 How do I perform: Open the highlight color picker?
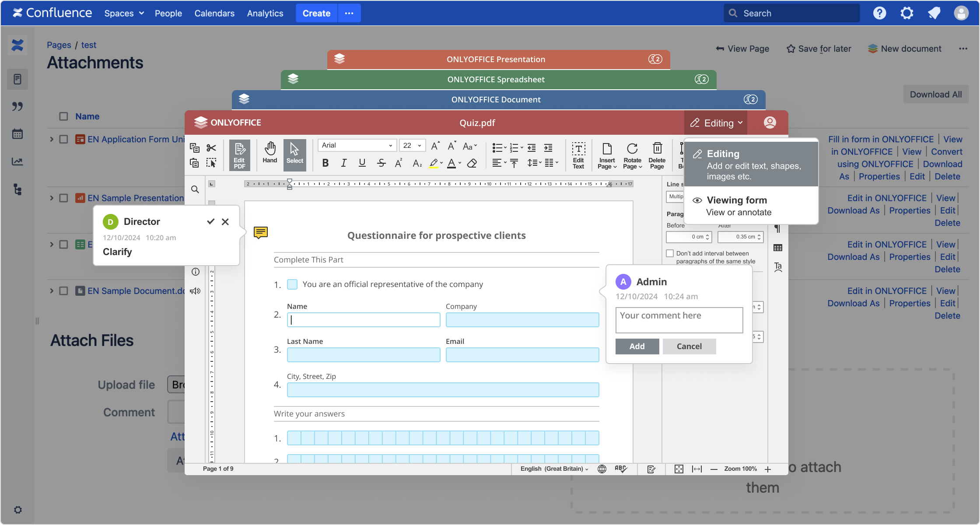[436, 163]
